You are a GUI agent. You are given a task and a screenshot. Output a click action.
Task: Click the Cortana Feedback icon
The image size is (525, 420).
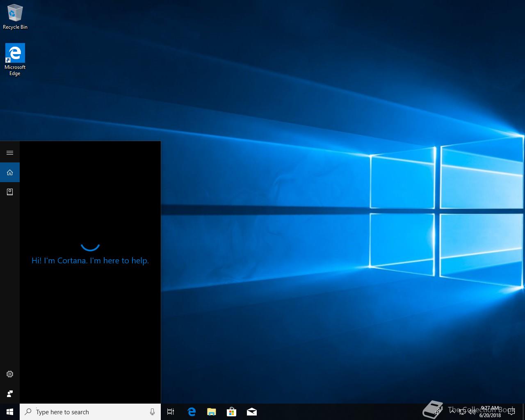(x=10, y=394)
